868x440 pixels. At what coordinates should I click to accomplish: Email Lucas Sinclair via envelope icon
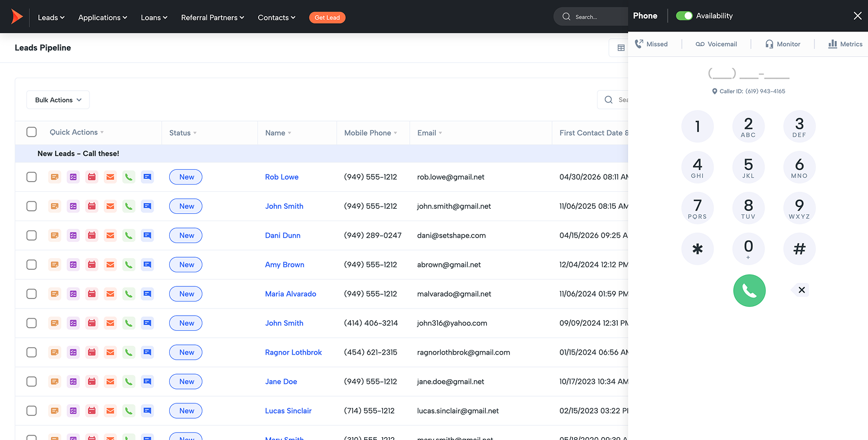(x=110, y=411)
